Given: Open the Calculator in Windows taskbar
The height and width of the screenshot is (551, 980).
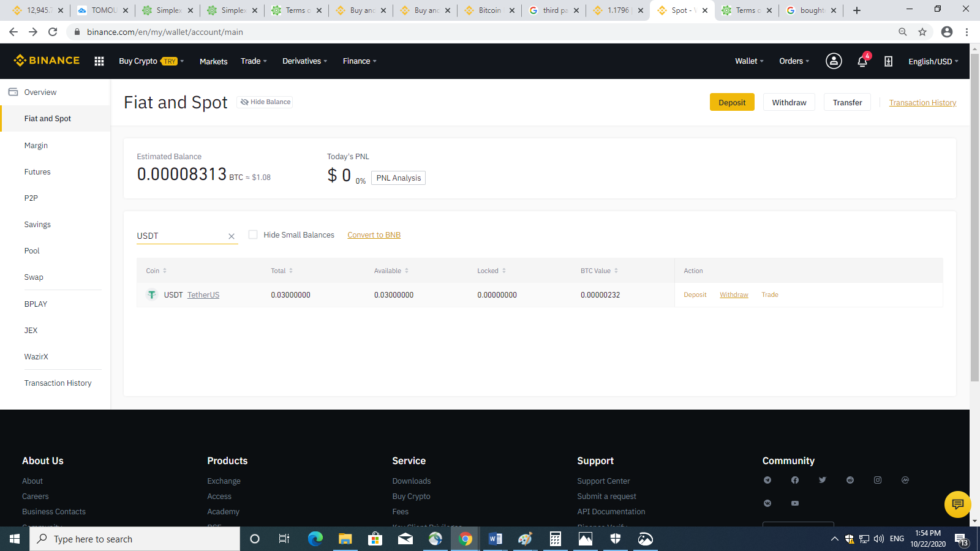Looking at the screenshot, I should click(x=556, y=539).
